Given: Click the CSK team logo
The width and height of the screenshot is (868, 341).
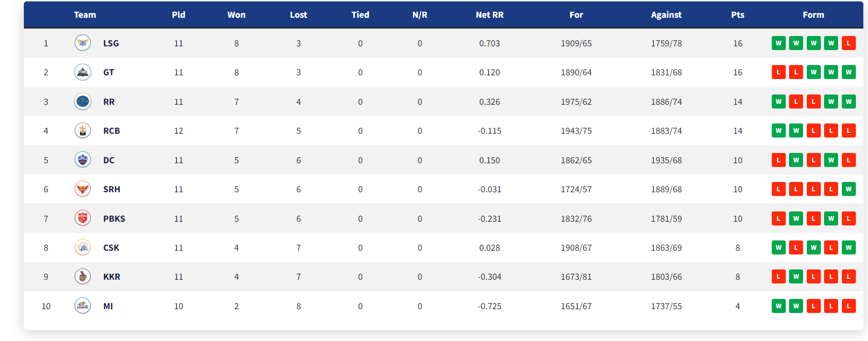Looking at the screenshot, I should pos(83,247).
